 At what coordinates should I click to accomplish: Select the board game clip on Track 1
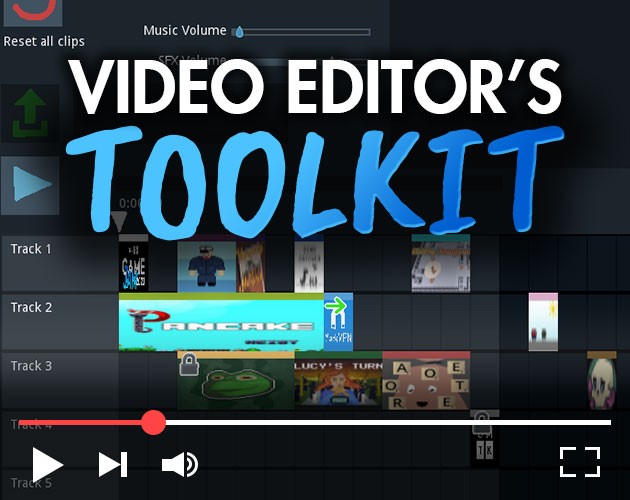[441, 263]
